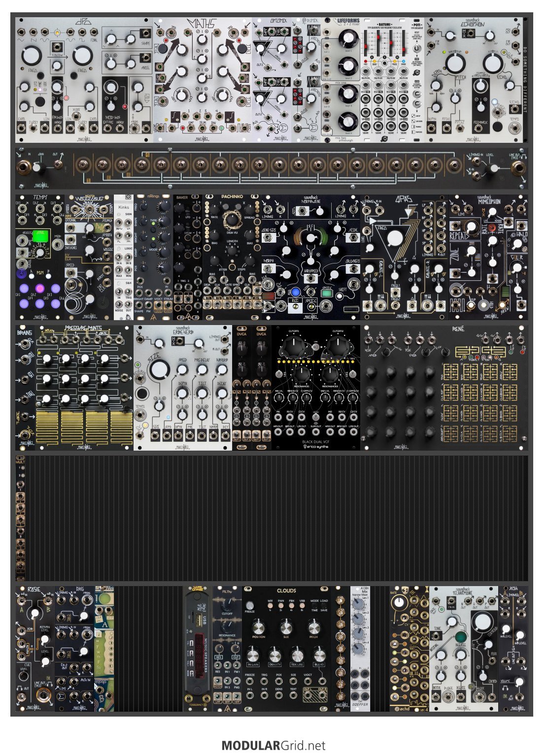Viewport: 548px width, 756px height.
Task: Click the Erbe-Verb DECAY knob
Action: pos(222,393)
